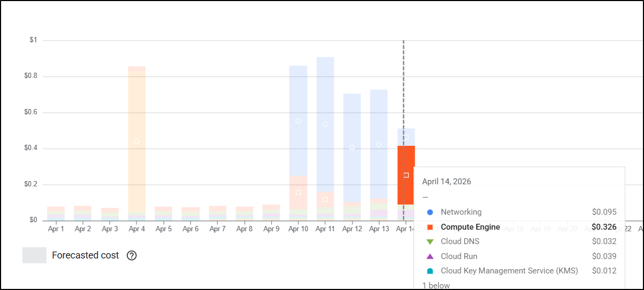Image resolution: width=644 pixels, height=290 pixels.
Task: Click the Apr 7 x-axis date label
Action: click(x=217, y=229)
